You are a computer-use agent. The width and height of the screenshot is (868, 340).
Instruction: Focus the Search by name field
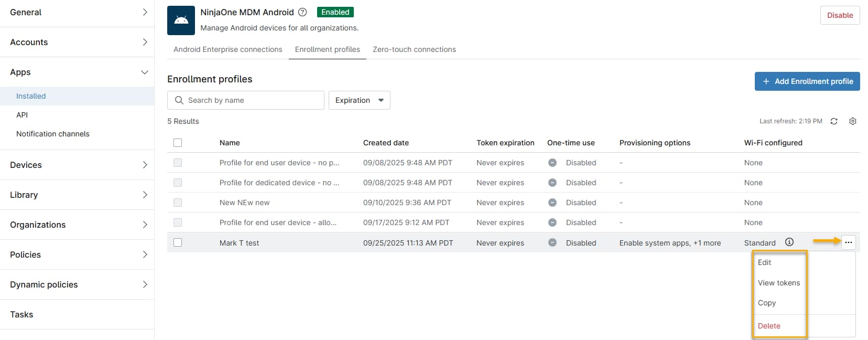[253, 100]
